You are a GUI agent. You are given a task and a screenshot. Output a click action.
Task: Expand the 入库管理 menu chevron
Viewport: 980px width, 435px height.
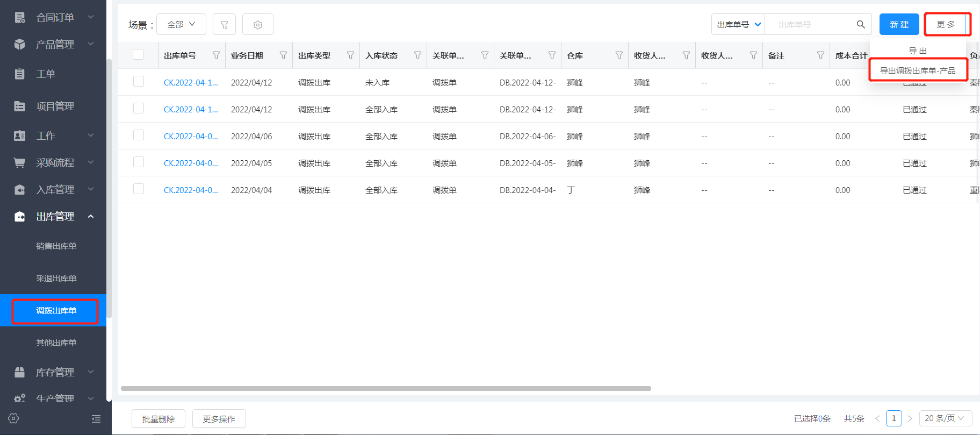tap(91, 189)
